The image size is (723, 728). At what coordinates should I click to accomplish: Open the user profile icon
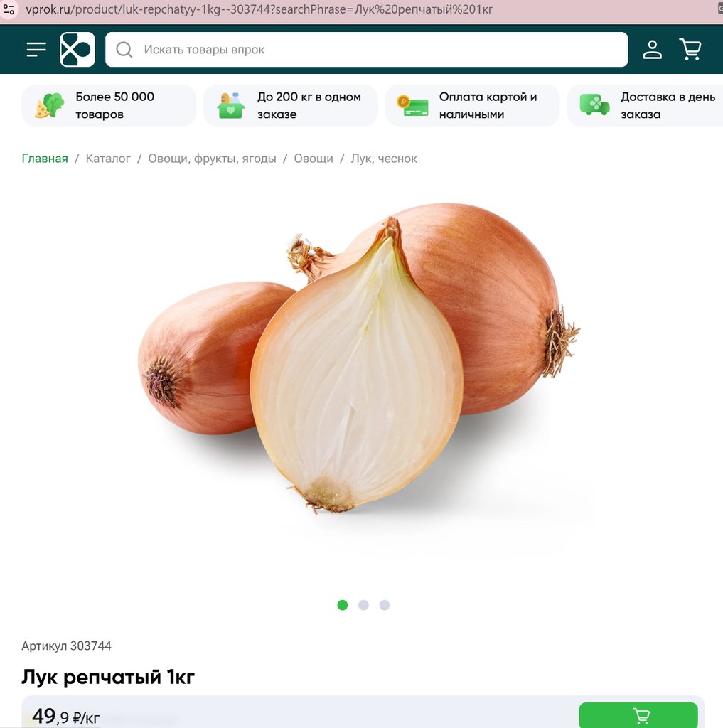pyautogui.click(x=652, y=49)
